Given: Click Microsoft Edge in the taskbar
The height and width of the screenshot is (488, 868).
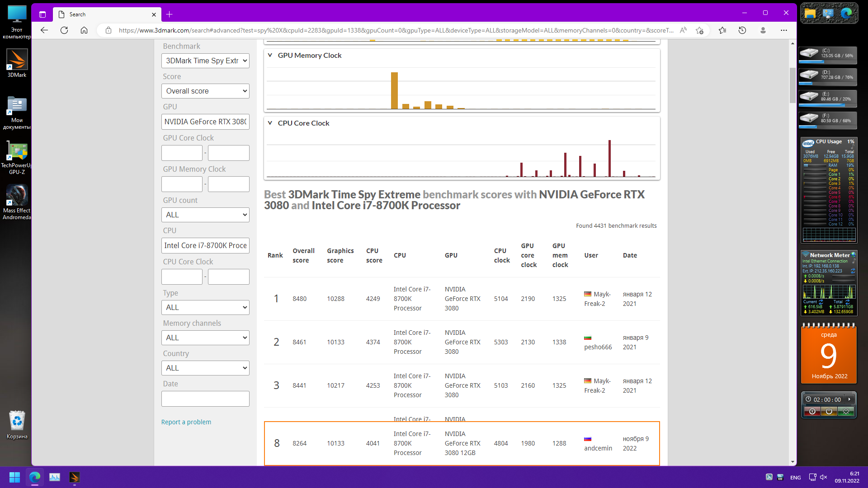Looking at the screenshot, I should point(35,477).
